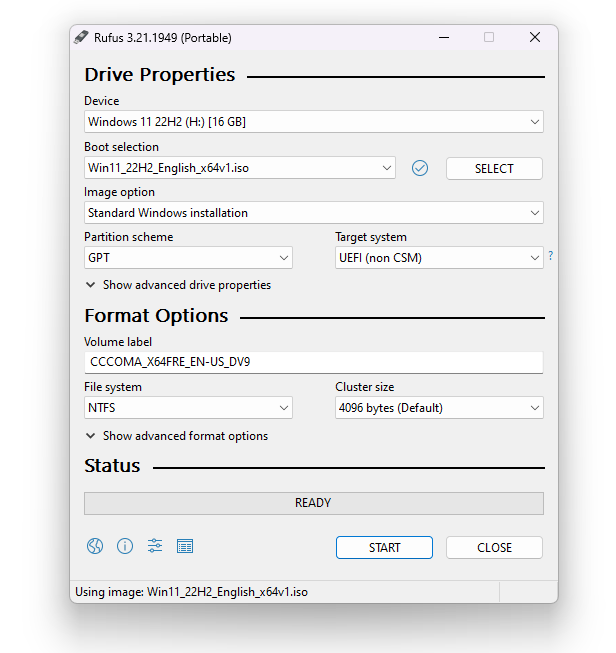Open the language globe icon
The width and height of the screenshot is (616, 653).
(95, 546)
